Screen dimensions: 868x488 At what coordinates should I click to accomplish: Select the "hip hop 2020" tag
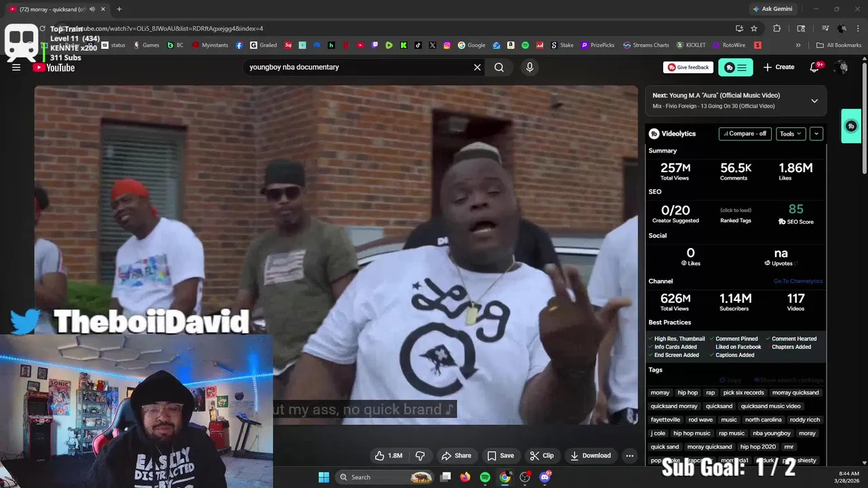click(757, 447)
